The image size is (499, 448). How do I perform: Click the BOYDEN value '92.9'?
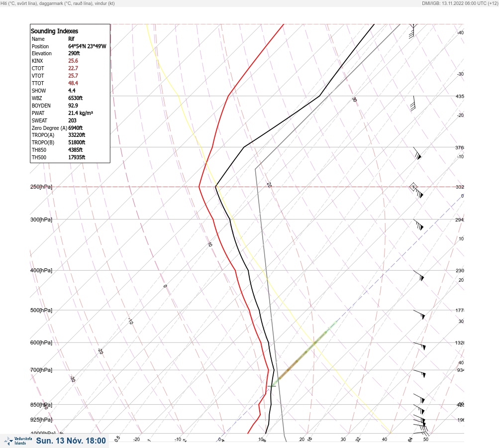pyautogui.click(x=73, y=106)
